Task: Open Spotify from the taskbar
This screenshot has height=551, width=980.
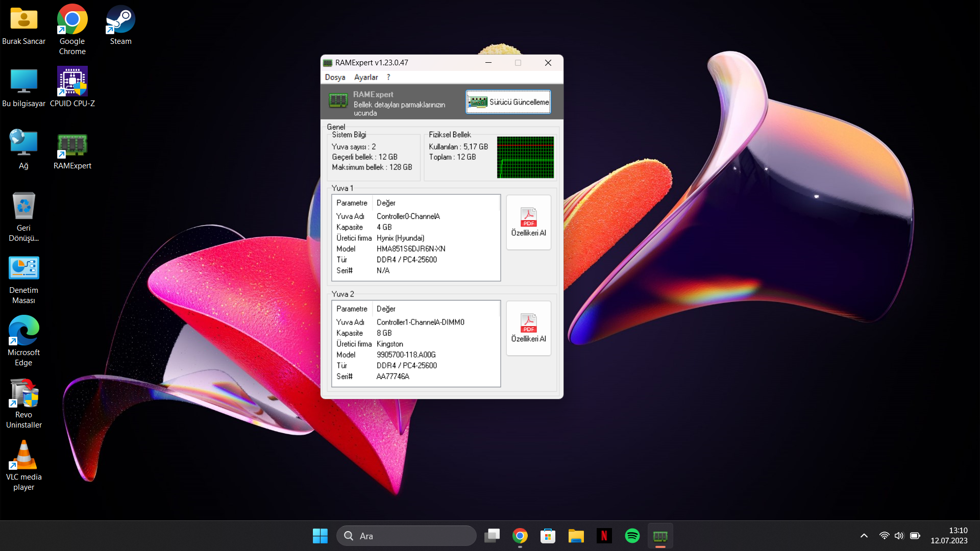Action: click(x=632, y=536)
